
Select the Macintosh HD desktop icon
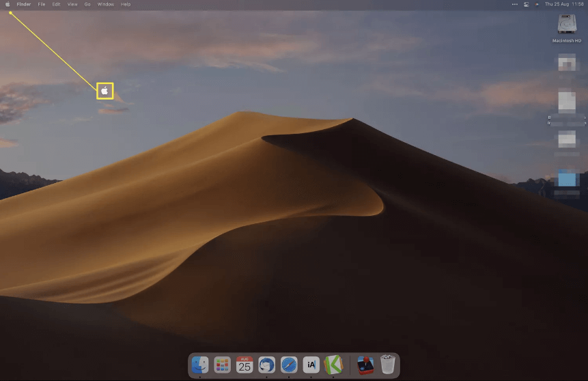(566, 27)
